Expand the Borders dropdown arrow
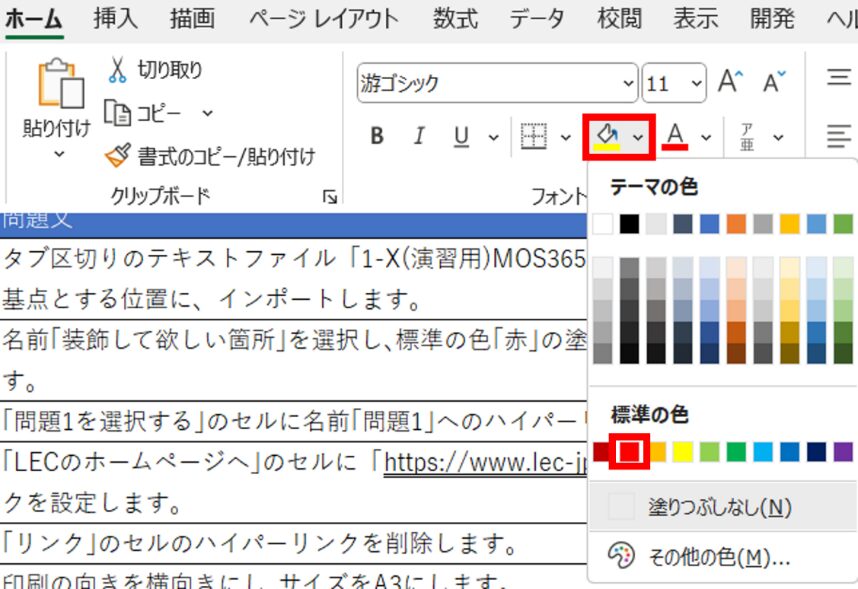 click(x=565, y=137)
